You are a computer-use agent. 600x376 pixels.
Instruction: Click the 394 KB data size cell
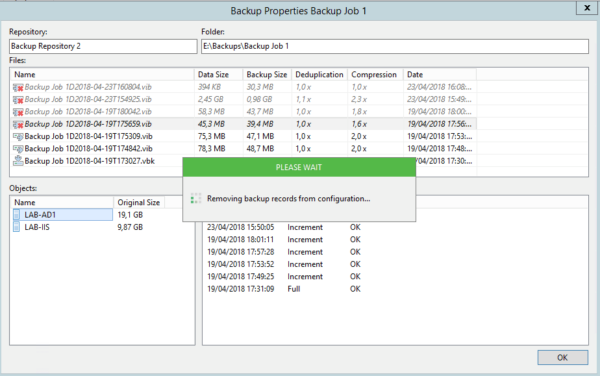[209, 87]
